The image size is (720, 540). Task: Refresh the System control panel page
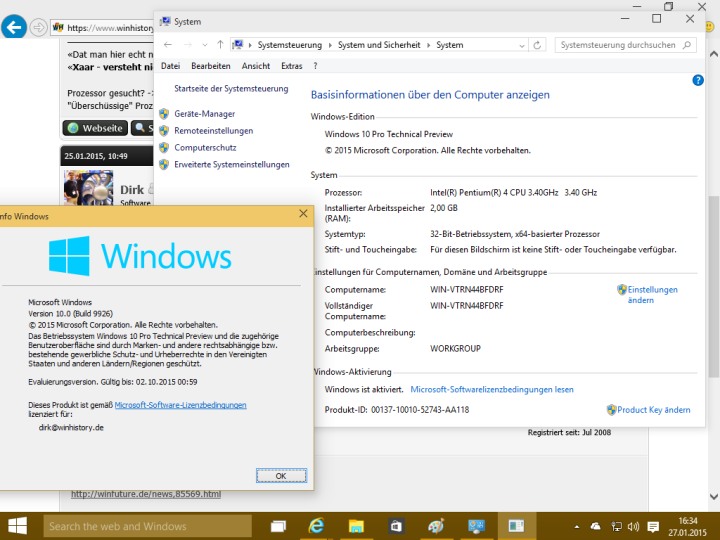click(537, 45)
